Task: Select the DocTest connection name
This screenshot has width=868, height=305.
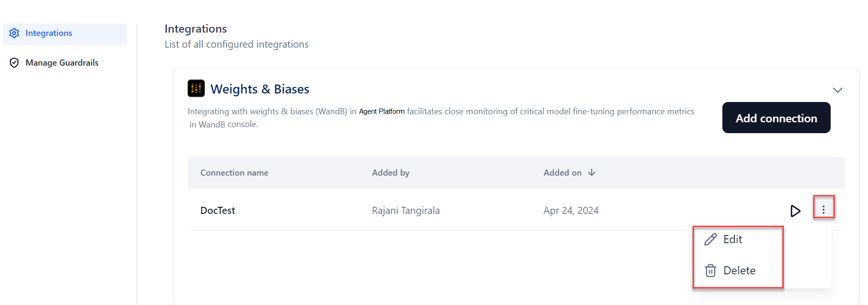Action: point(217,211)
